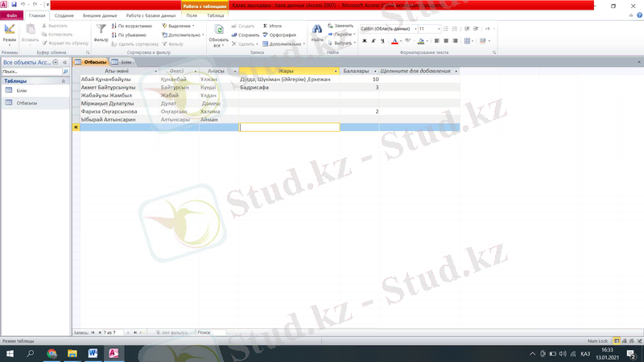Switch to Работа с базами данных tab

(x=151, y=15)
